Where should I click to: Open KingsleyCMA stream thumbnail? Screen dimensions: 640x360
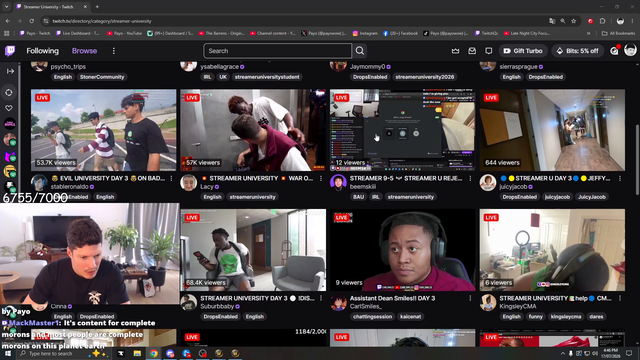pos(552,250)
